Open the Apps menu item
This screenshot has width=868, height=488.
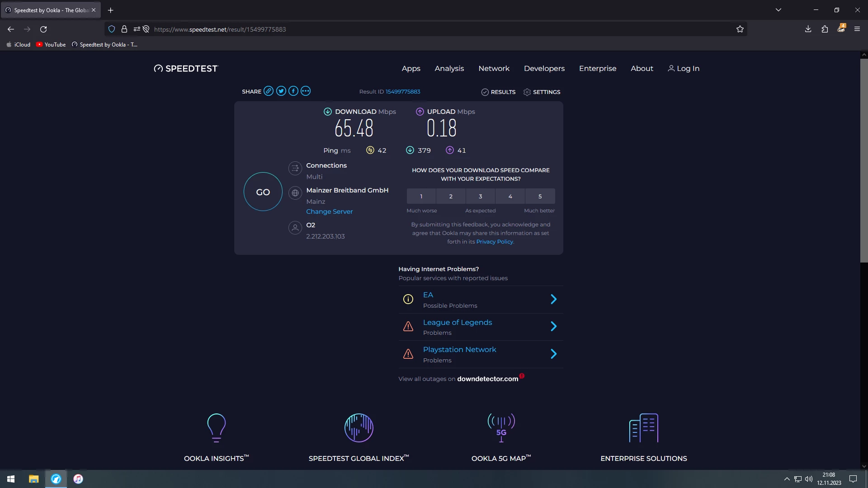[411, 68]
